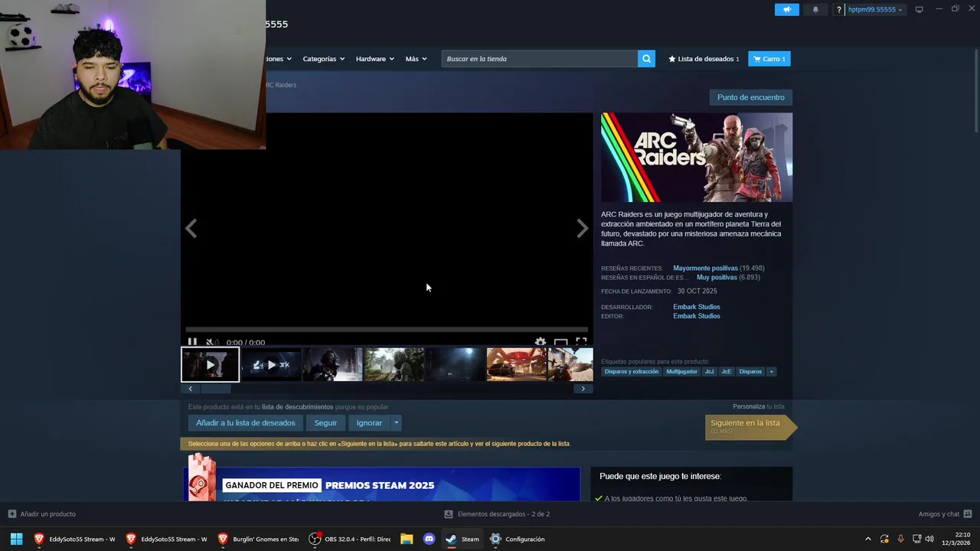980x551 pixels.
Task: Click Siguiente en la lista
Action: (x=750, y=426)
